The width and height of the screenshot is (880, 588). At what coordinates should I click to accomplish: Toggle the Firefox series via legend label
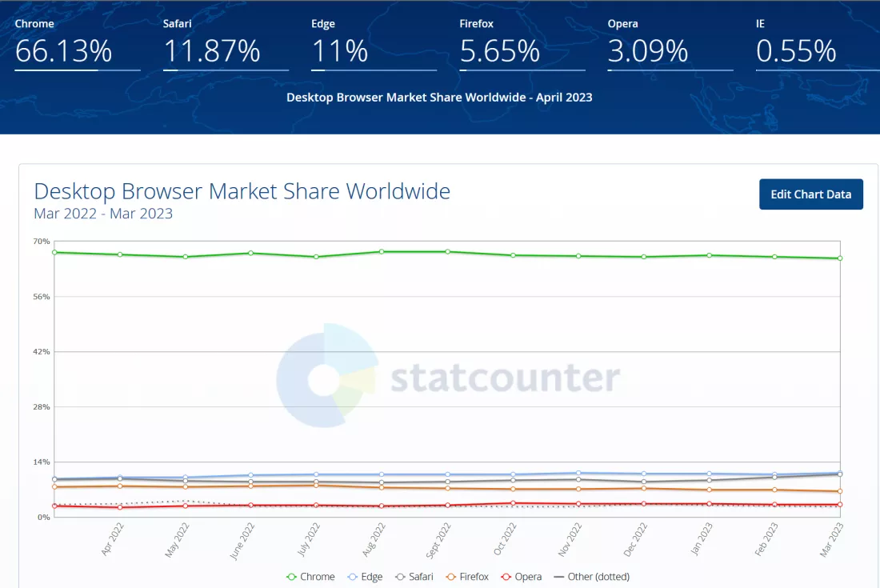pyautogui.click(x=474, y=577)
